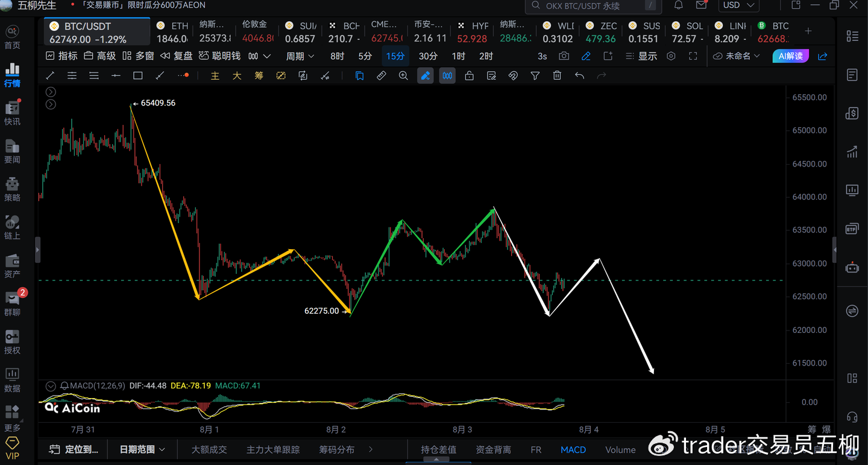868x465 pixels.
Task: Select the 大额成交 bottom tab
Action: [x=209, y=449]
